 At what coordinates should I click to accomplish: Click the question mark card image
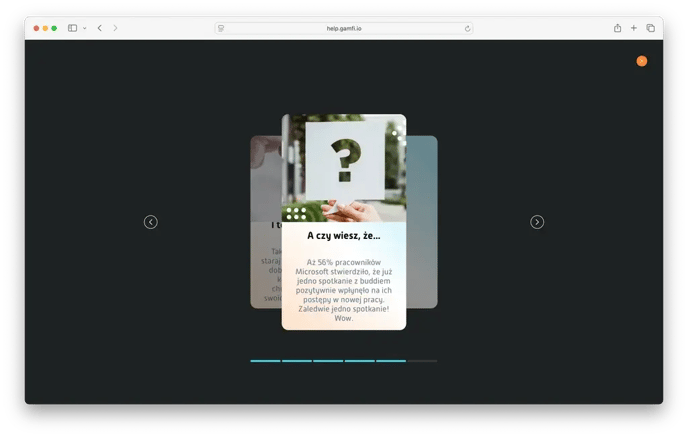point(344,167)
